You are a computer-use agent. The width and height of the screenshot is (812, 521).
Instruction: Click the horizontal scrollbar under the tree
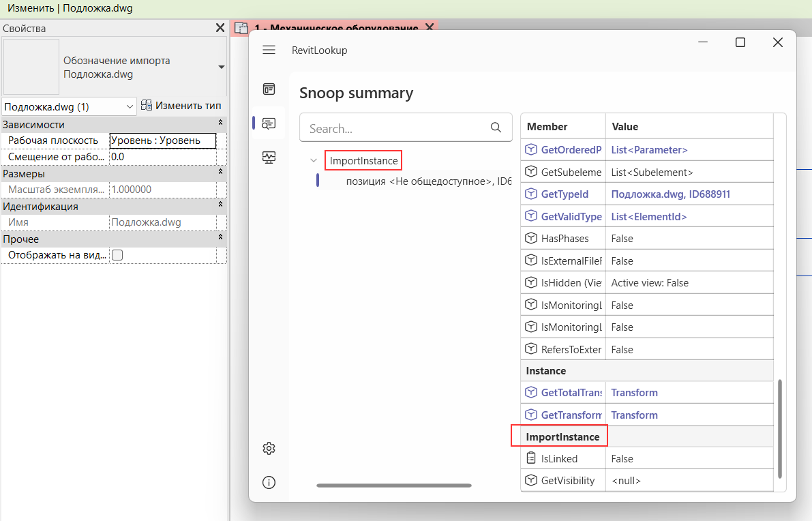pyautogui.click(x=394, y=486)
